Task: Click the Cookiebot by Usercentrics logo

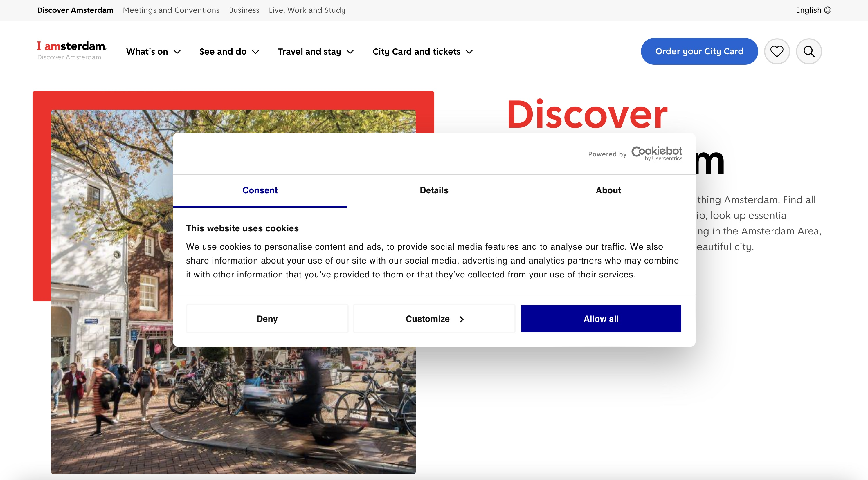Action: tap(656, 153)
